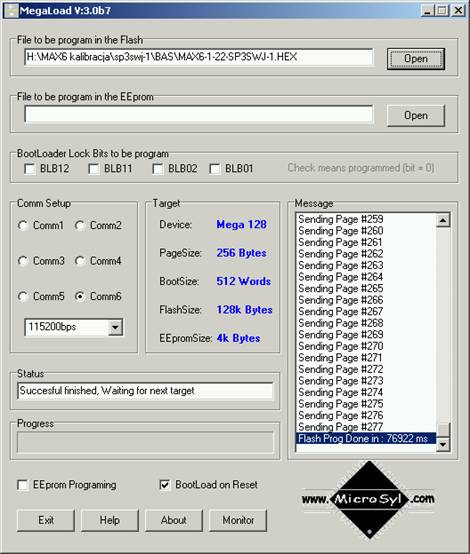470x554 pixels.
Task: Check the BLB01 lock bit
Action: coord(215,169)
